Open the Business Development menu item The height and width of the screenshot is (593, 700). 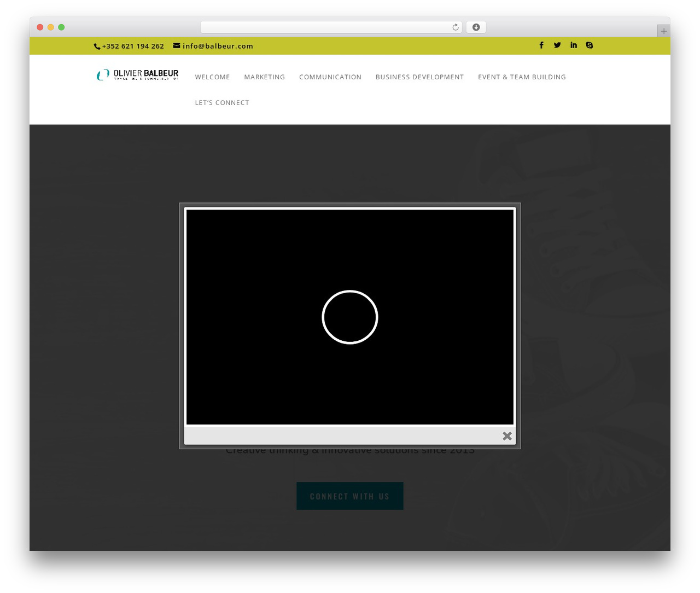pyautogui.click(x=419, y=77)
